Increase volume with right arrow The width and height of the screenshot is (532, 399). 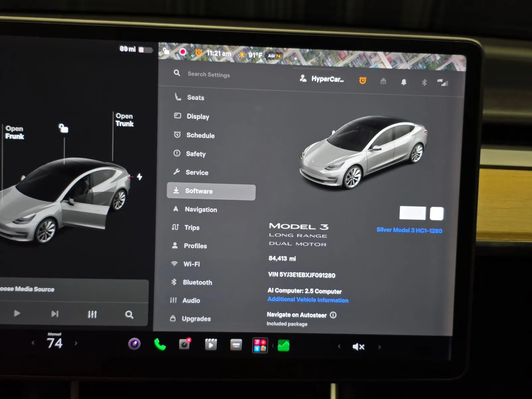coord(379,347)
